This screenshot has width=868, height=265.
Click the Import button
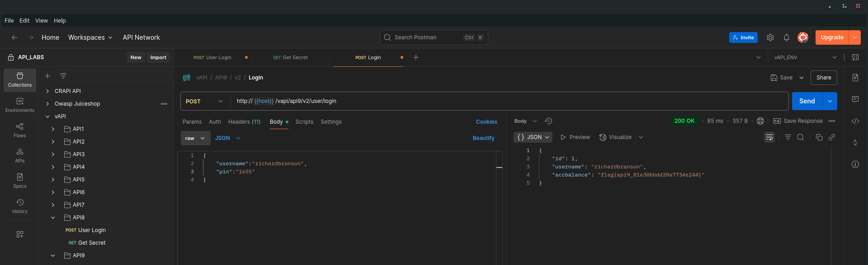(x=158, y=57)
